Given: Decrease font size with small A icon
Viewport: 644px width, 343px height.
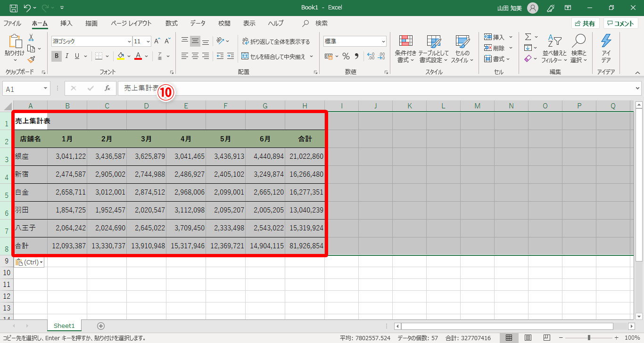Looking at the screenshot, I should [168, 41].
